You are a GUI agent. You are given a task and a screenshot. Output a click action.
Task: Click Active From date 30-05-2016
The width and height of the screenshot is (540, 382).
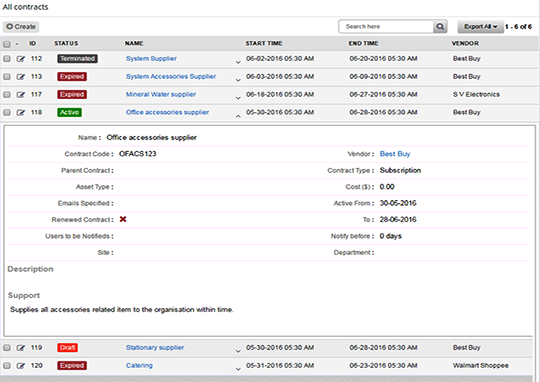pos(398,203)
